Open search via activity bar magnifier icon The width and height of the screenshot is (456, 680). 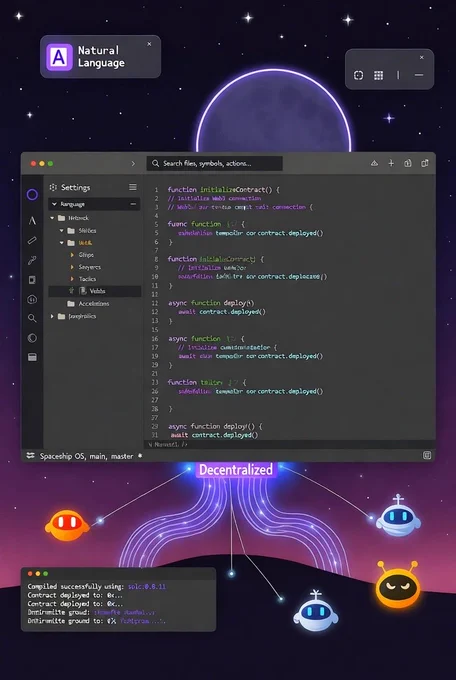32,318
